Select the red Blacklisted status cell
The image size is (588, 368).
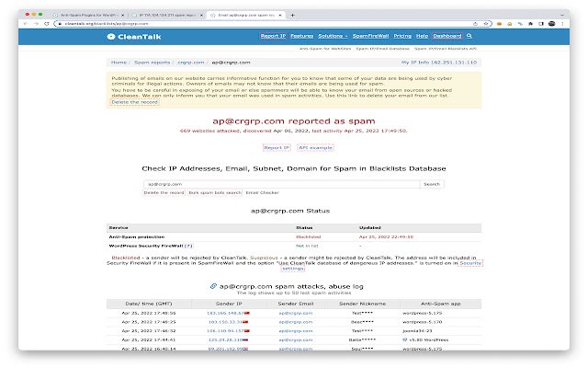[x=309, y=237]
